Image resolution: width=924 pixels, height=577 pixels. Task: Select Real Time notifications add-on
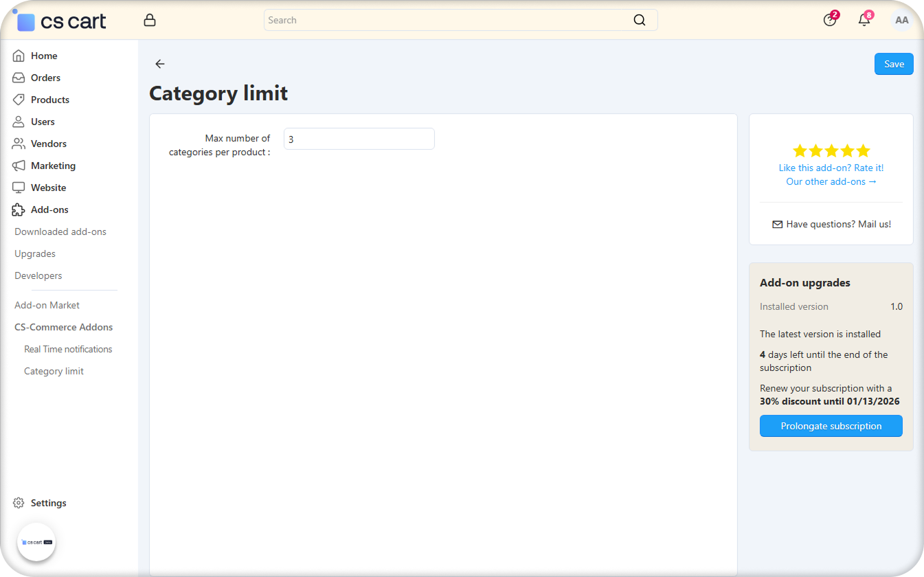[68, 349]
